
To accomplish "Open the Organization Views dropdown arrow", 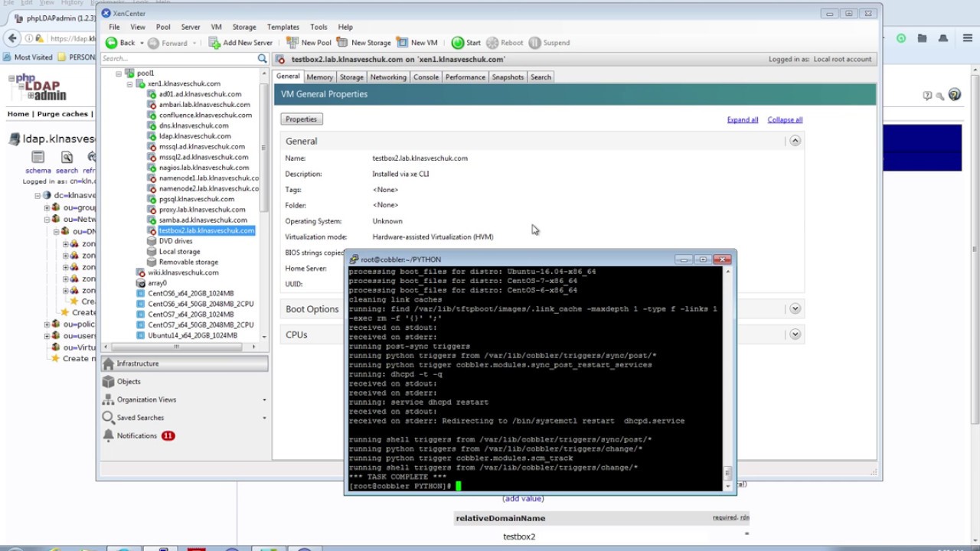I will (264, 399).
